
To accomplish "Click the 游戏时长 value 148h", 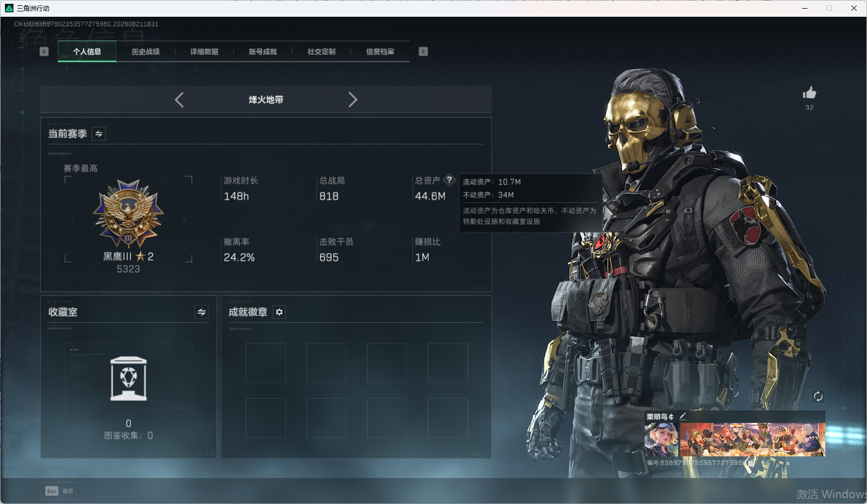I will coord(237,196).
